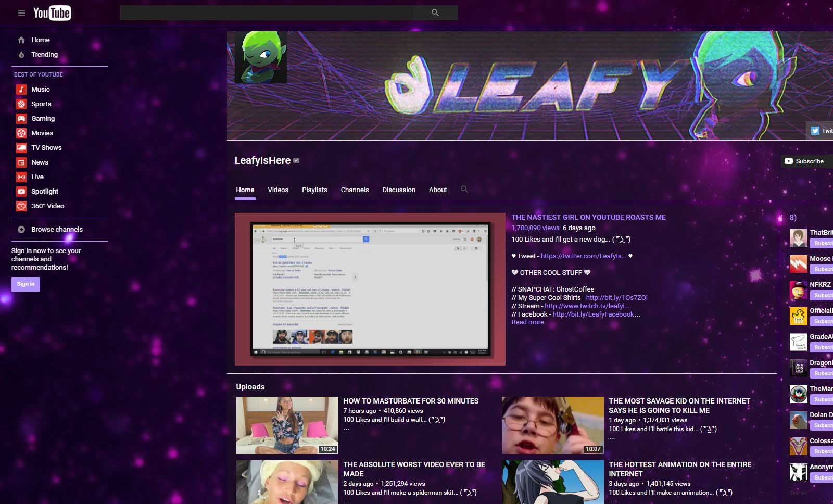Open the Gaming category icon
This screenshot has height=504, width=833.
tap(21, 119)
